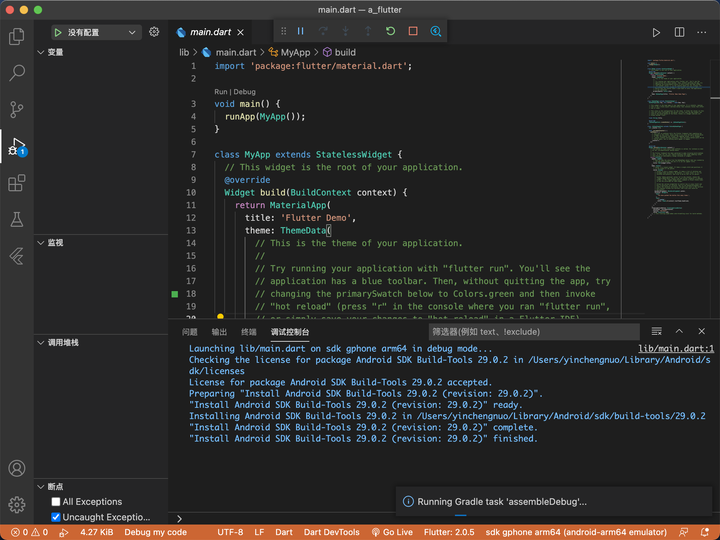Viewport: 720px width, 540px height.
Task: Switch to the 终端 (Terminal) panel tab
Action: [x=249, y=332]
